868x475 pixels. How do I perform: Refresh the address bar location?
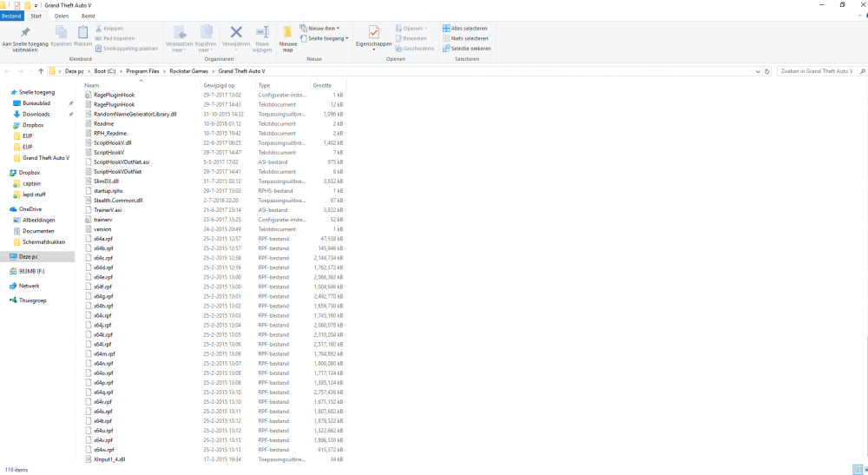click(x=766, y=71)
